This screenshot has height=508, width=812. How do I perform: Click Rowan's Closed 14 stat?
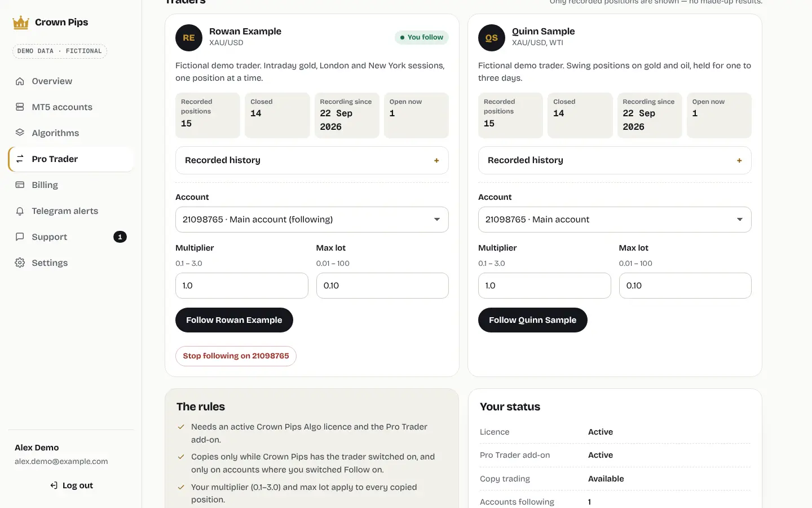click(x=277, y=115)
